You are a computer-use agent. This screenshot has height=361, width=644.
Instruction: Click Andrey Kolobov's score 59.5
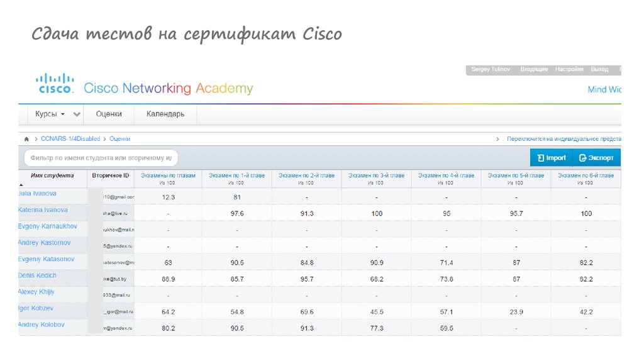[x=447, y=328]
